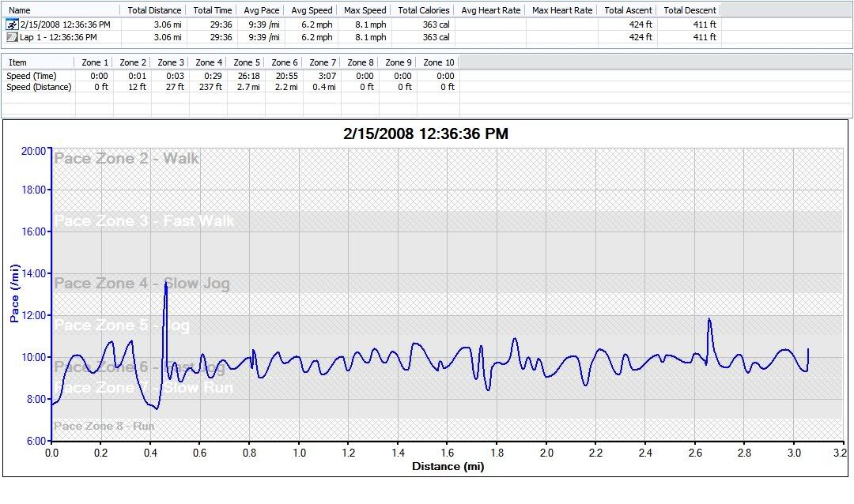Click the Total Calories column header
This screenshot has width=854, height=504.
[423, 10]
